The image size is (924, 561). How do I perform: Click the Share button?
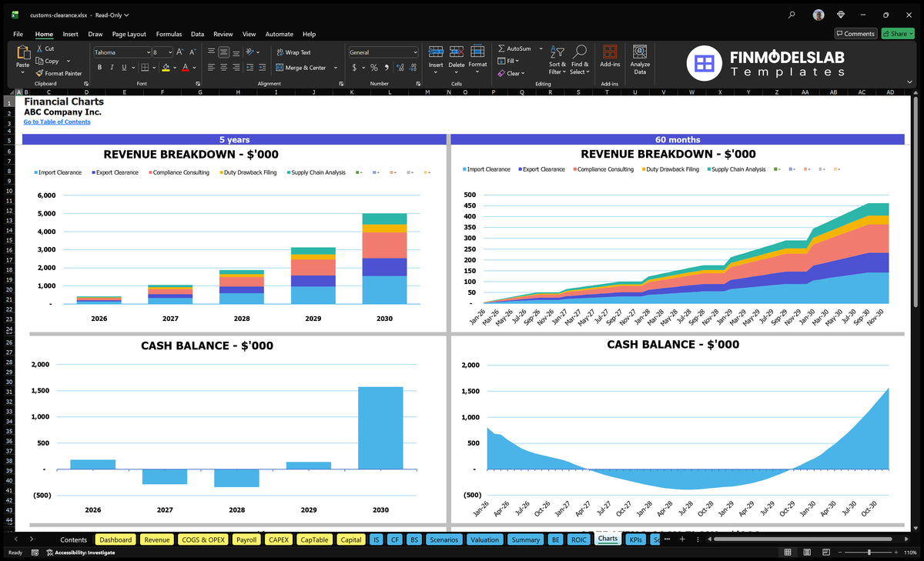coord(897,34)
